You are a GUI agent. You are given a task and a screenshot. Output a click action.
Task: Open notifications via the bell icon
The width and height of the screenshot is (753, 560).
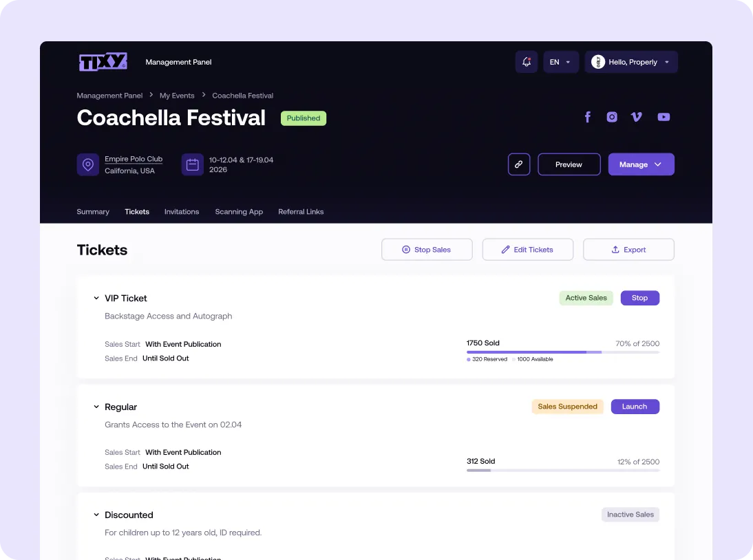coord(526,62)
